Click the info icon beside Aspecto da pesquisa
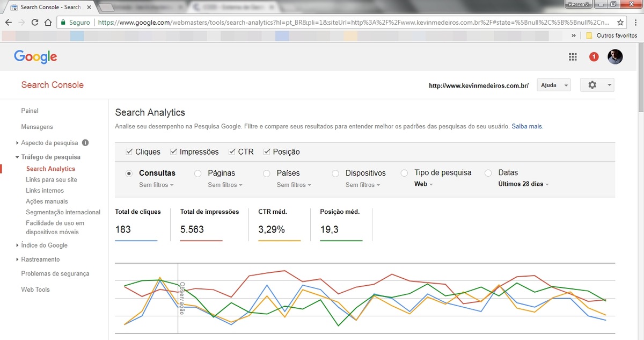 pos(85,143)
